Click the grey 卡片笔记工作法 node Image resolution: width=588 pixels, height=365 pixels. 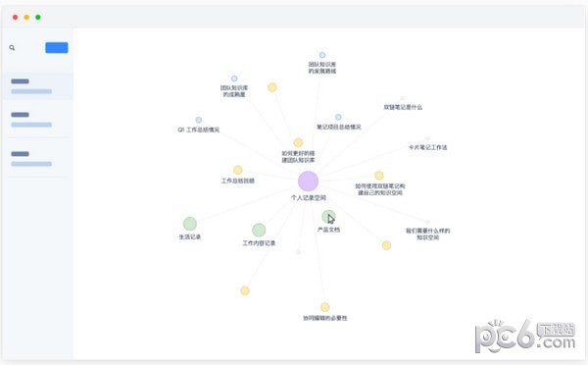(427, 138)
